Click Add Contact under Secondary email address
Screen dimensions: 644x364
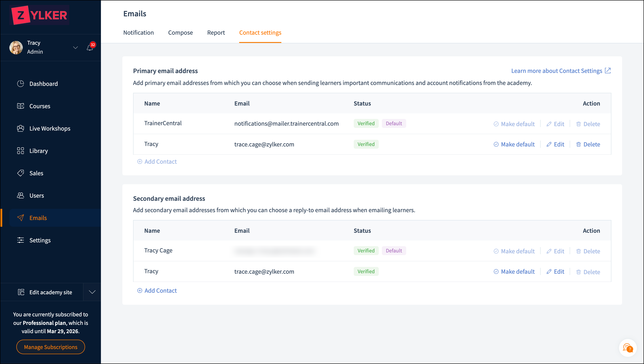[157, 290]
